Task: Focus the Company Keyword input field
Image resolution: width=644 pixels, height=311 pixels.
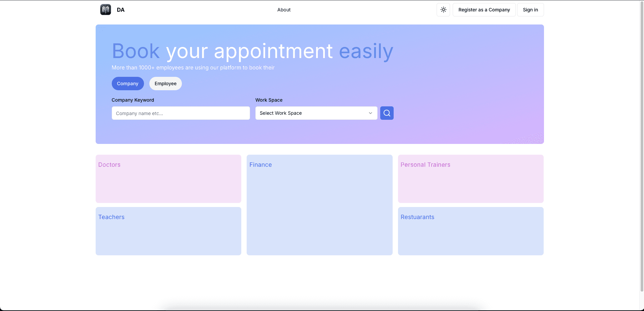Action: (181, 113)
